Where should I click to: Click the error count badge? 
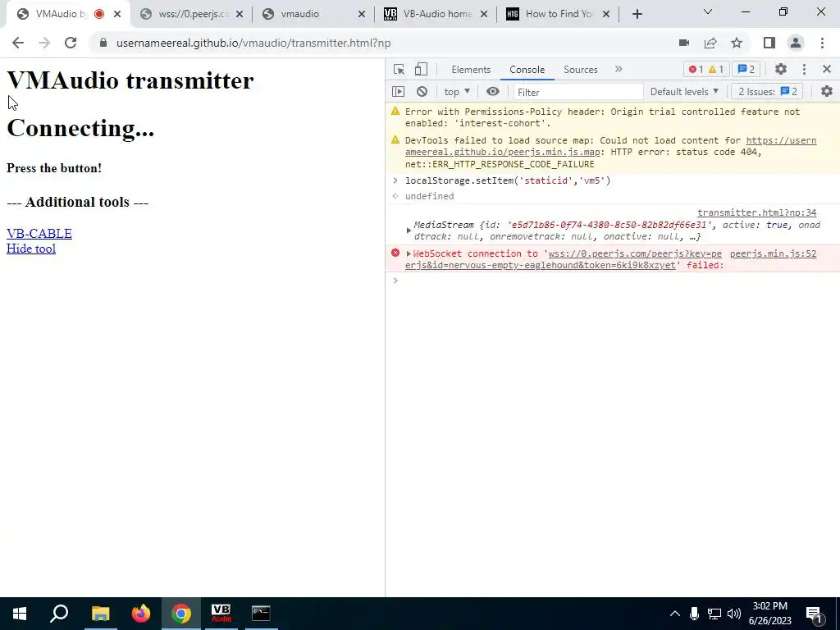pos(696,69)
